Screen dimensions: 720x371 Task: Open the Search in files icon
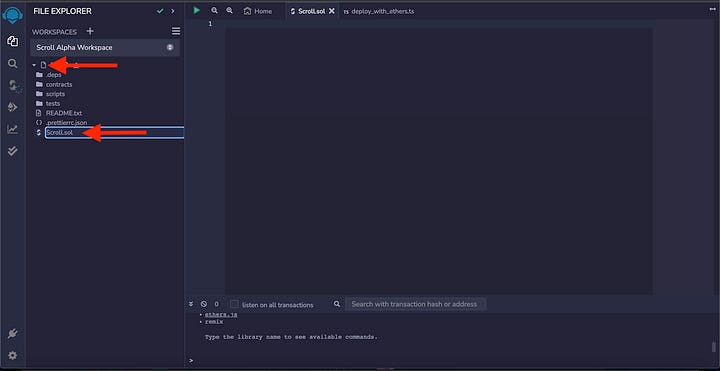click(12, 63)
